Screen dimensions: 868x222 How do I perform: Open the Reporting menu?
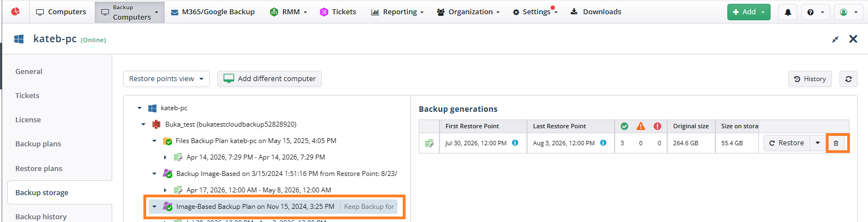click(397, 12)
